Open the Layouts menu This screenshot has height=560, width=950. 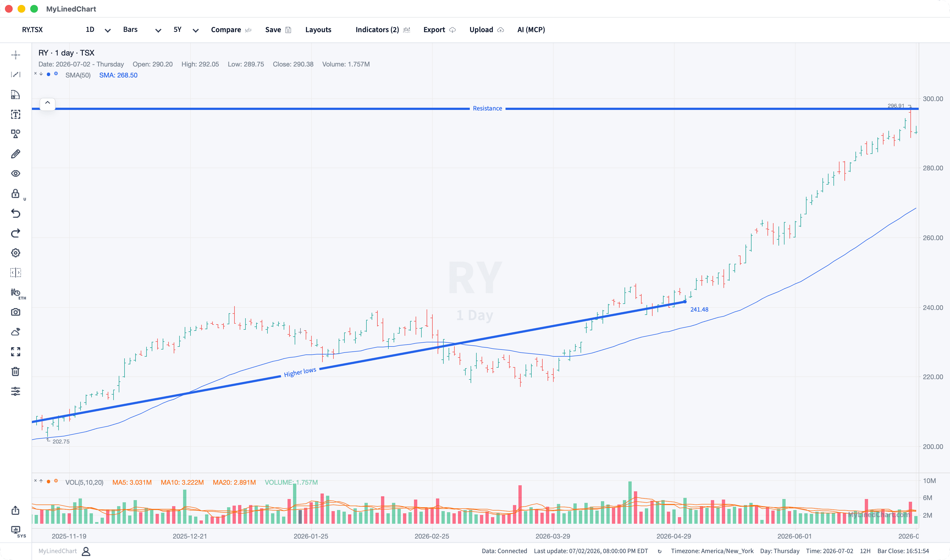tap(318, 30)
